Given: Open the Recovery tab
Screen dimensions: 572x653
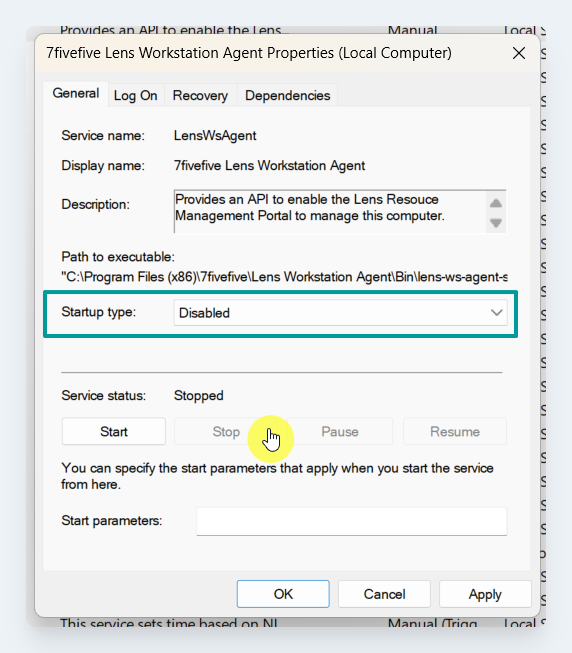Looking at the screenshot, I should coord(200,95).
